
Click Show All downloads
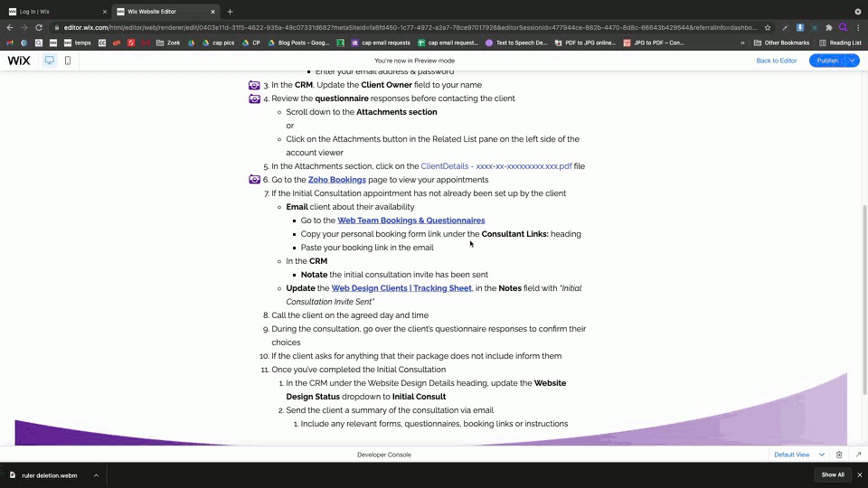pyautogui.click(x=833, y=474)
